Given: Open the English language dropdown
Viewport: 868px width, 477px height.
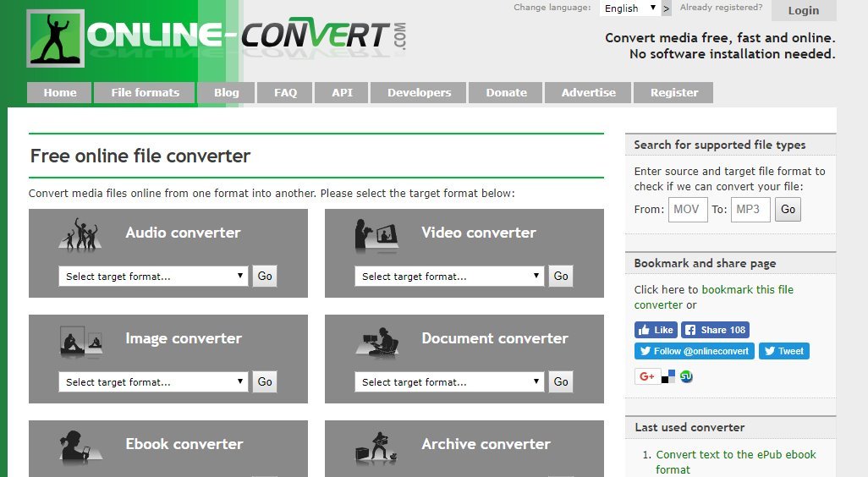Looking at the screenshot, I should coord(629,8).
